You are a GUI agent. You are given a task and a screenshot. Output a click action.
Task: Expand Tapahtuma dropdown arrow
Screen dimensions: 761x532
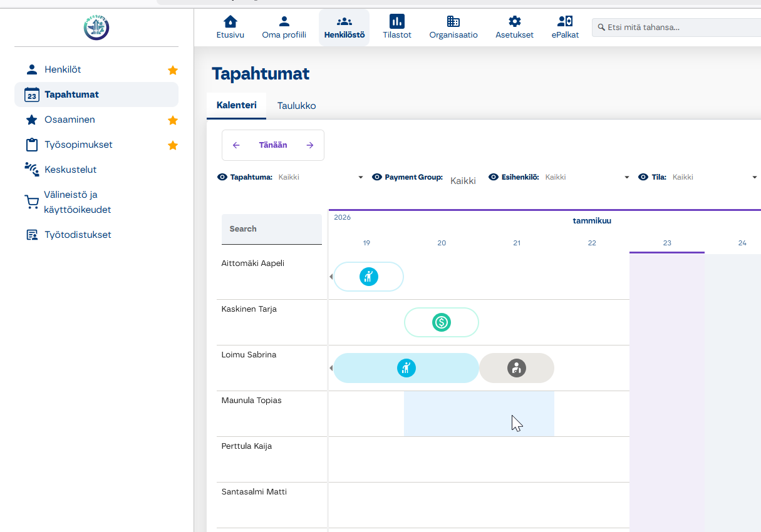click(x=361, y=178)
